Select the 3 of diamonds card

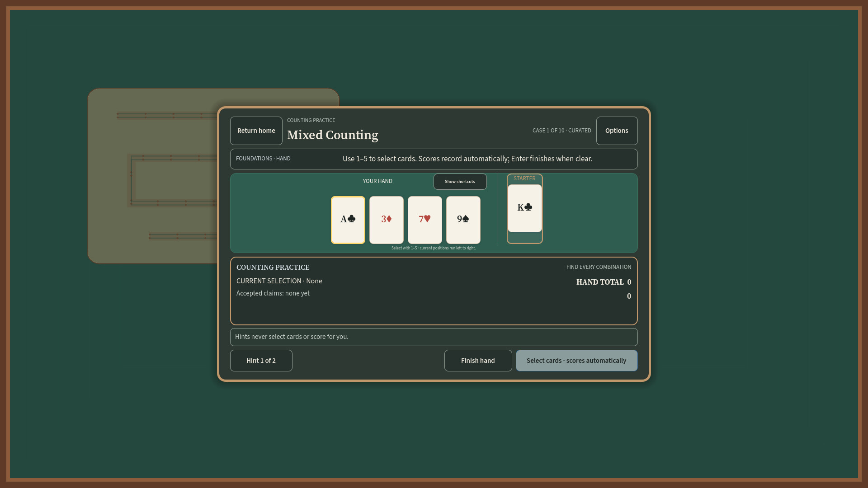[x=386, y=220]
